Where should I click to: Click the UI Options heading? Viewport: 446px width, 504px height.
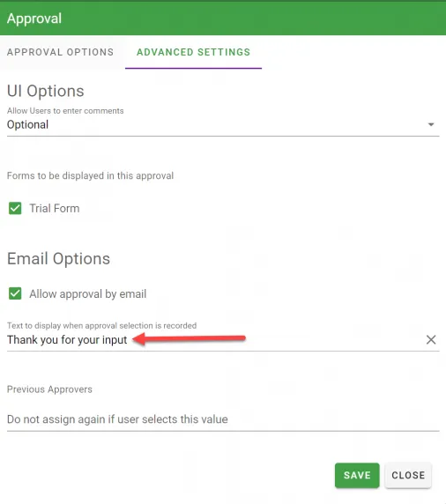45,91
